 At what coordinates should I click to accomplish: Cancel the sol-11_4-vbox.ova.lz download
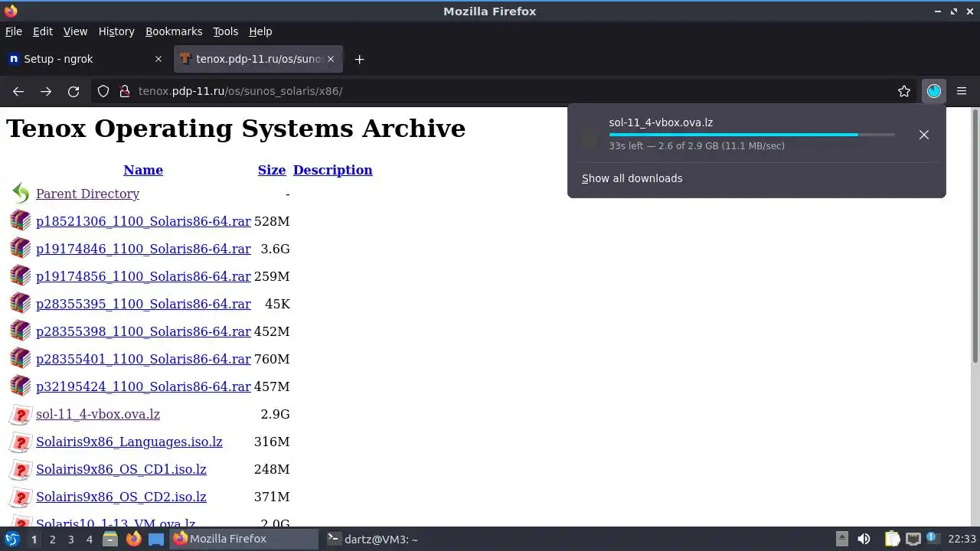pyautogui.click(x=924, y=135)
